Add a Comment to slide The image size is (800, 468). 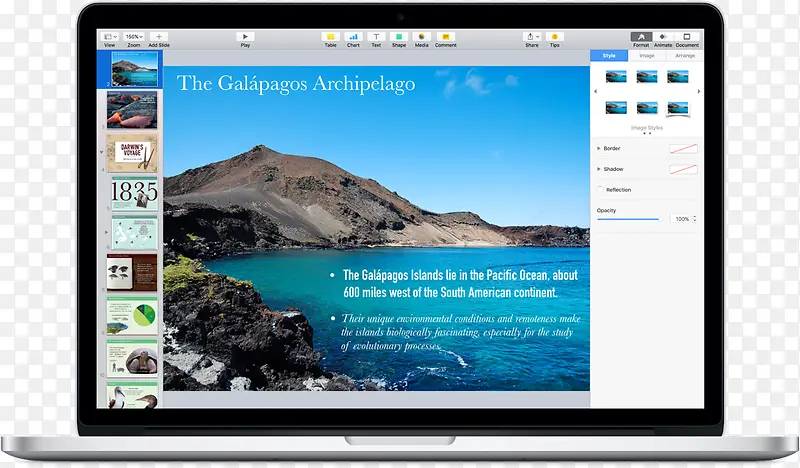coord(445,37)
